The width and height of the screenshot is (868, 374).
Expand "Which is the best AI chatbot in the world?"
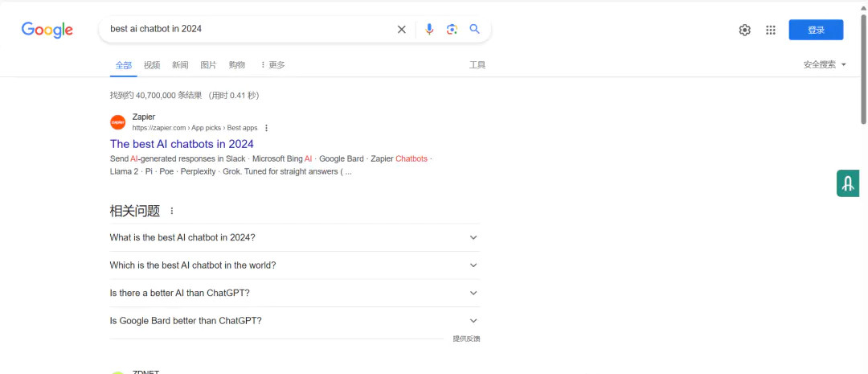pos(473,265)
